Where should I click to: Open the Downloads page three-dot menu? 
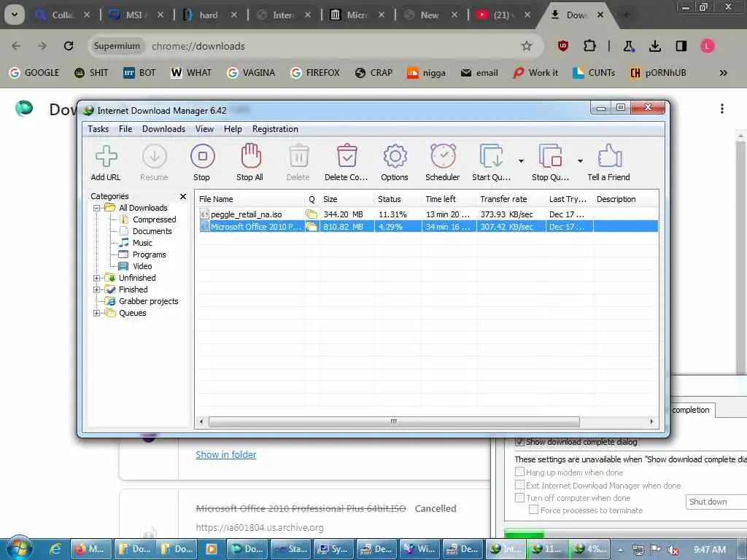pos(722,109)
